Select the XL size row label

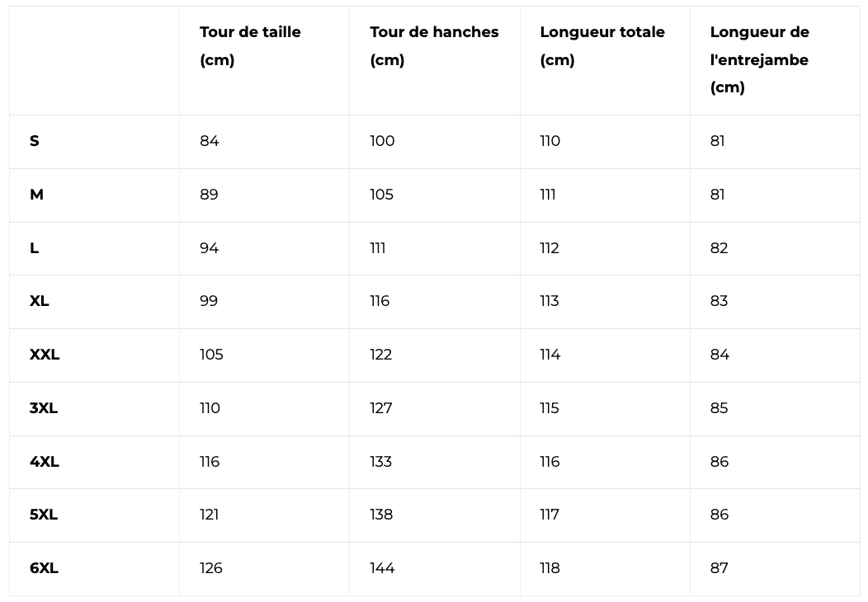40,301
